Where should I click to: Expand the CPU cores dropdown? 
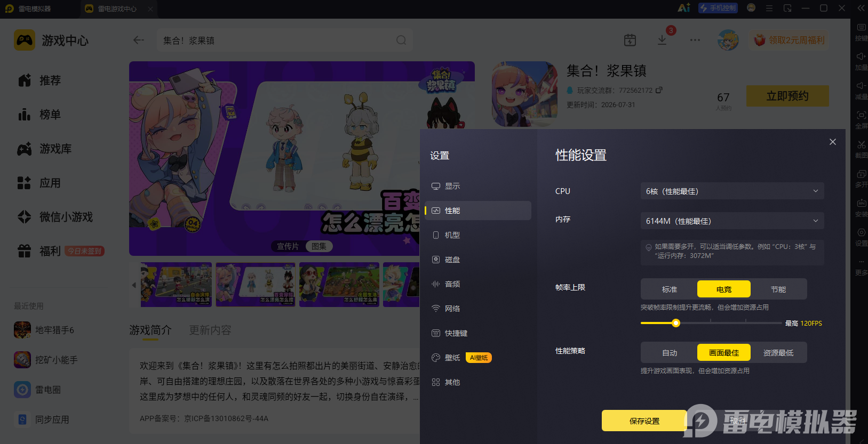point(732,191)
